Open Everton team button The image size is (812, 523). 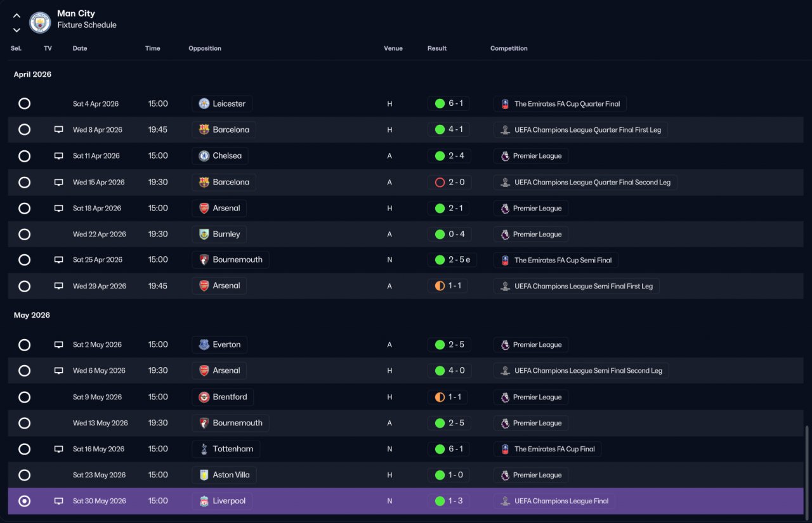point(219,345)
